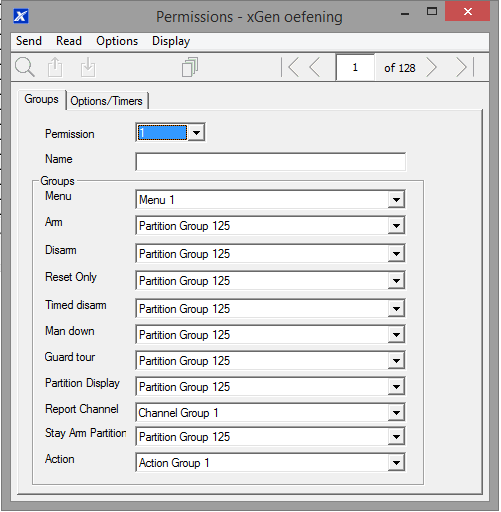Expand the Menu group dropdown

pos(396,200)
